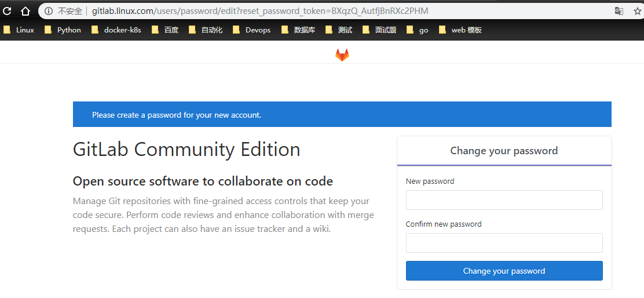Viewport: 644px width, 298px height.
Task: Open the Linux bookmark folder
Action: [19, 30]
